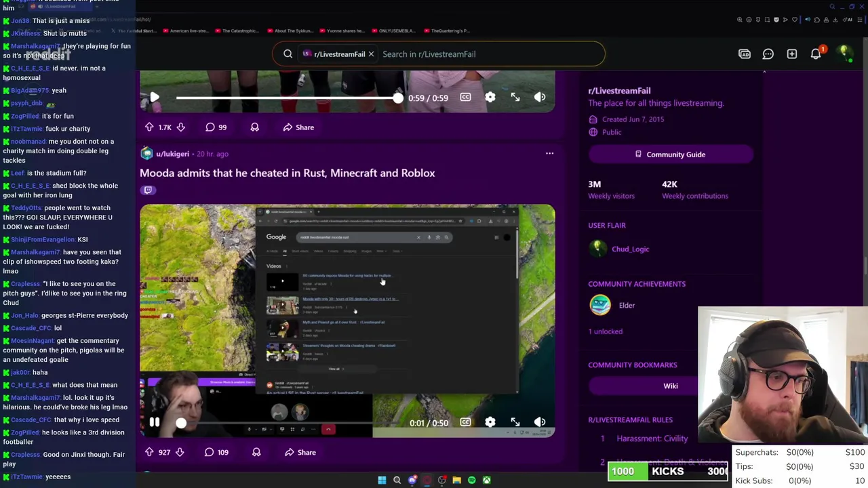The width and height of the screenshot is (868, 488).
Task: Click the Created Jun 7, 2015 text
Action: point(633,119)
